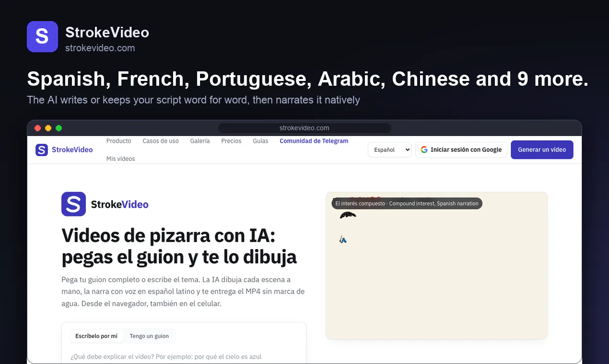Open the Español language dropdown
The width and height of the screenshot is (609, 364).
pos(390,149)
